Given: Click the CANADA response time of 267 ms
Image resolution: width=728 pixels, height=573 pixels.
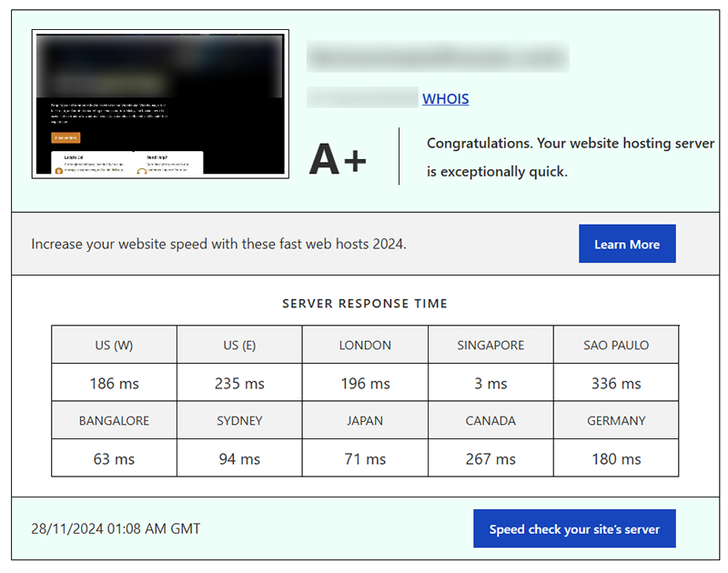Looking at the screenshot, I should (x=490, y=459).
